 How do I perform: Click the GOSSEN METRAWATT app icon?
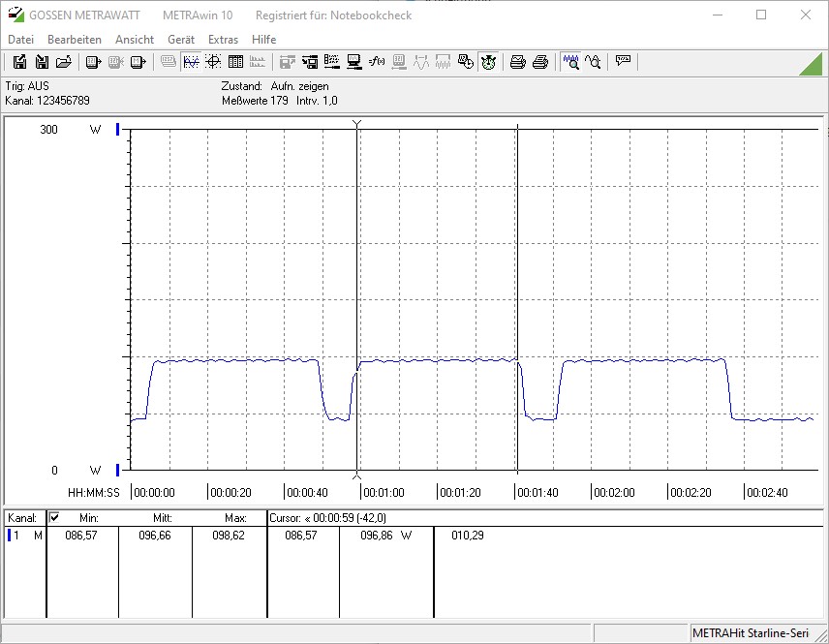click(15, 15)
